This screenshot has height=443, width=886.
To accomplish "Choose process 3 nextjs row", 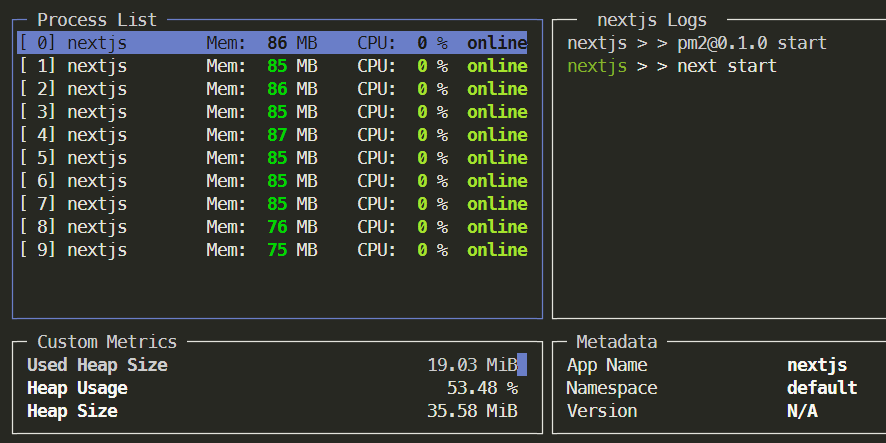I will tap(272, 112).
